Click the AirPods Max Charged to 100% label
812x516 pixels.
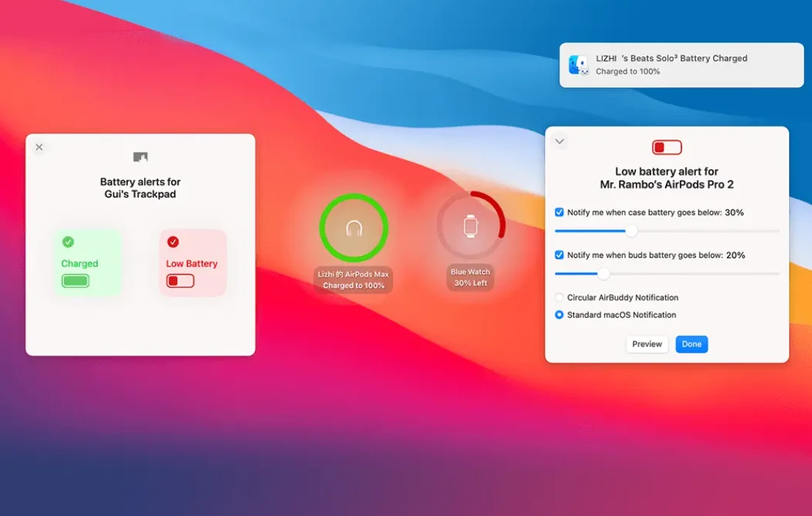pyautogui.click(x=354, y=280)
